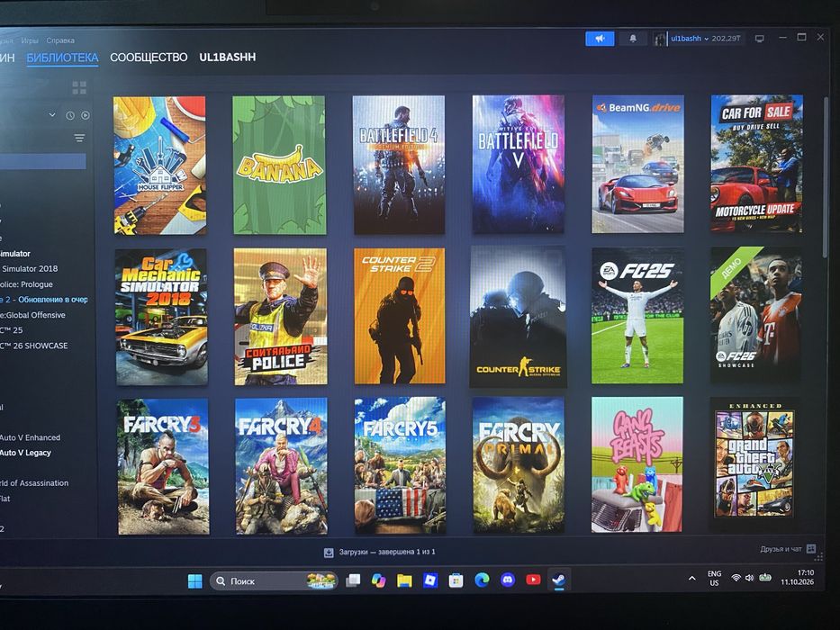The height and width of the screenshot is (630, 840).
Task: Click the taskbar Поиск search box
Action: click(x=274, y=580)
